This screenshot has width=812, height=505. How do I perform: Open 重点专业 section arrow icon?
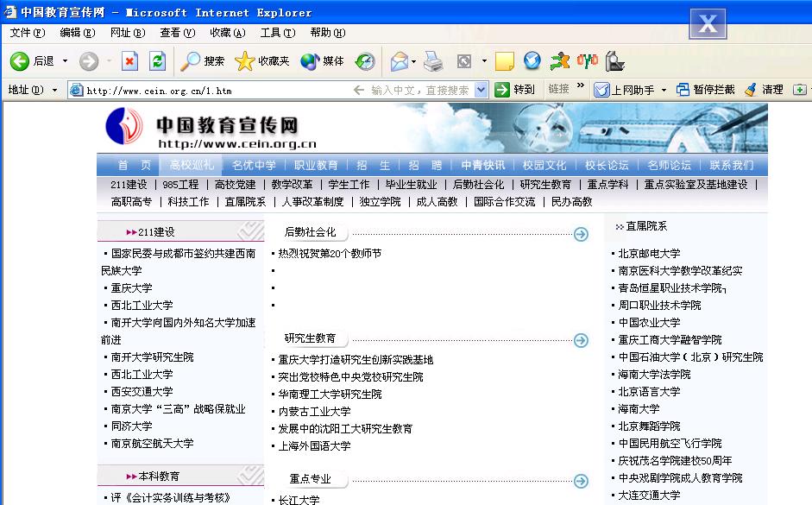(581, 481)
